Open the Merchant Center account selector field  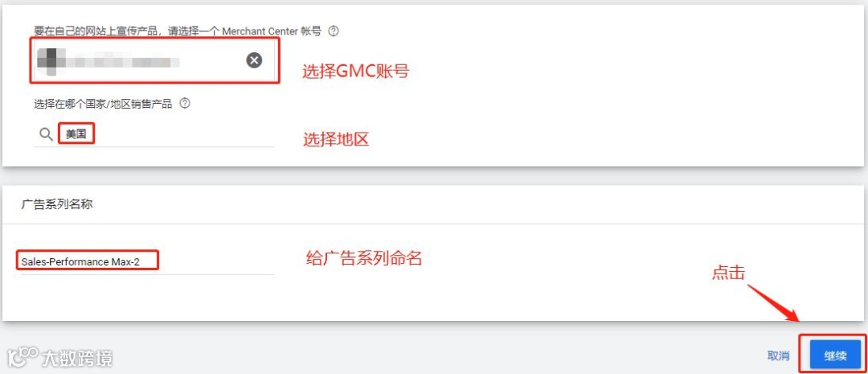click(x=154, y=60)
